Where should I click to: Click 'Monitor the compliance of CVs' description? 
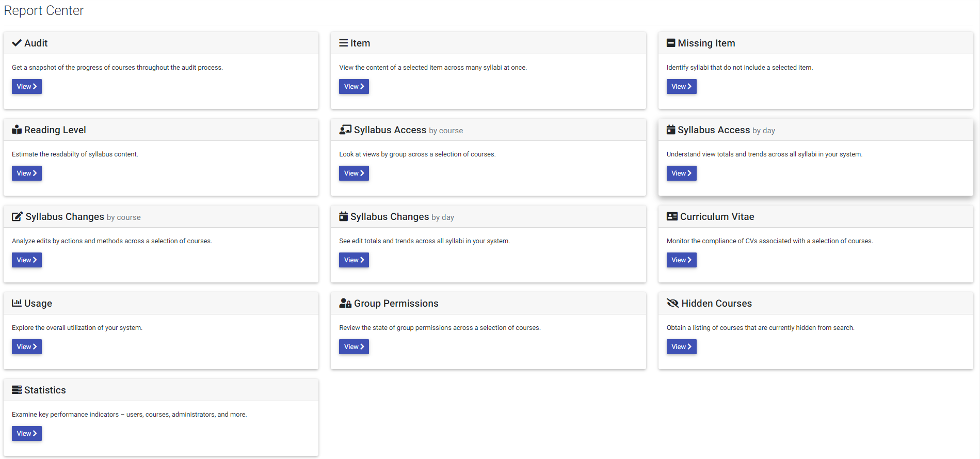pos(769,241)
